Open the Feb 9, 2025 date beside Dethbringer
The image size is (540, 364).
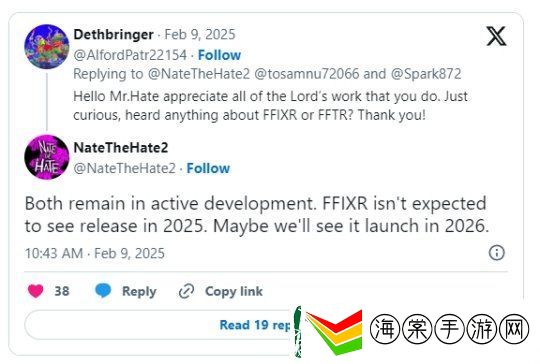200,34
